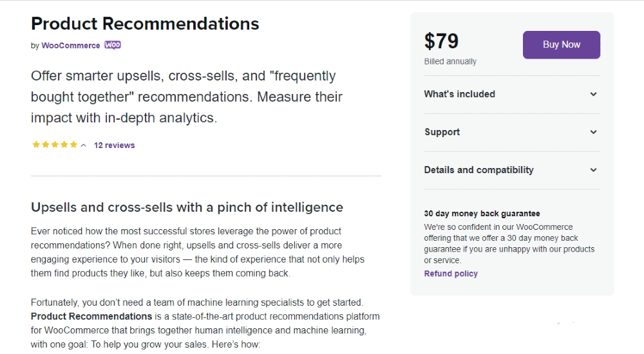Click the 30 day money back guarantee heading
The image size is (644, 354).
tap(482, 214)
